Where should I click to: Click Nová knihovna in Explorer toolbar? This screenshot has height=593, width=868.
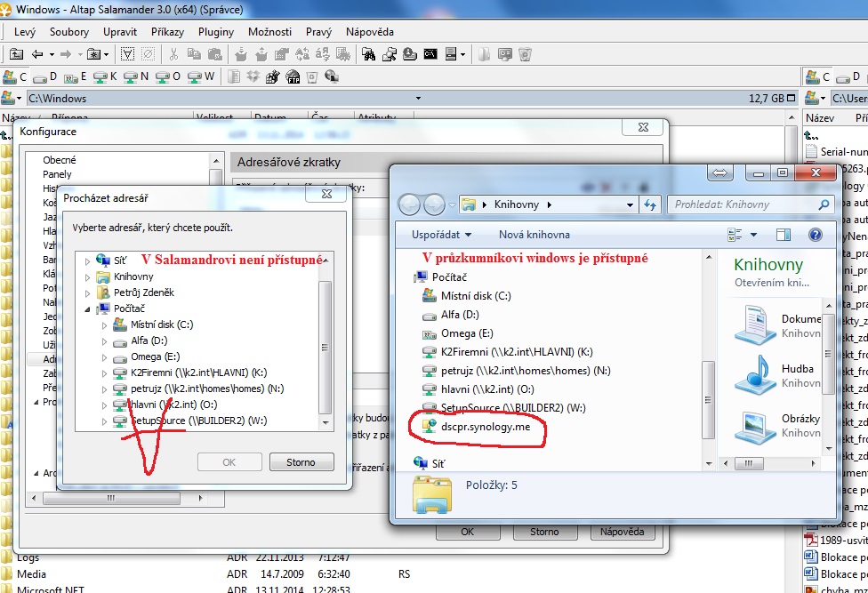(x=534, y=235)
